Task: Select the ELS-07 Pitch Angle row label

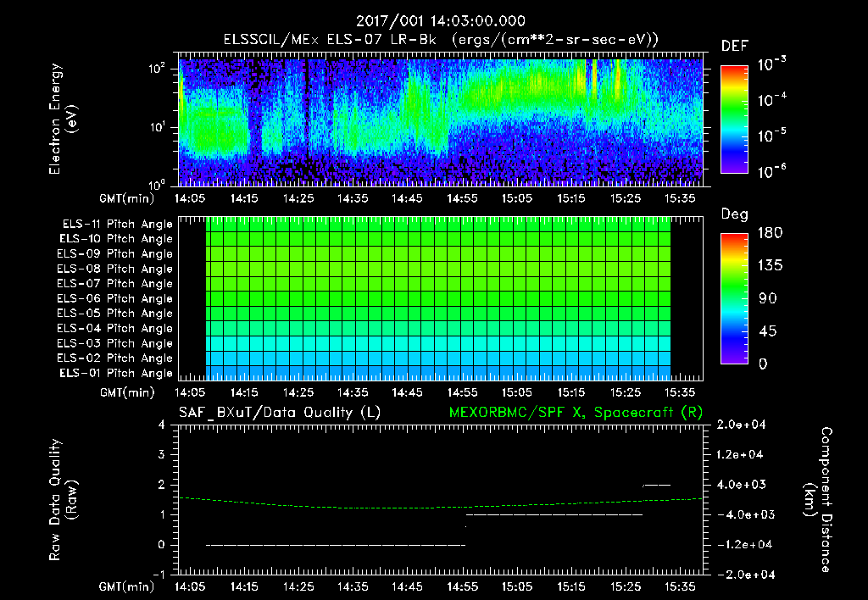Action: (114, 284)
